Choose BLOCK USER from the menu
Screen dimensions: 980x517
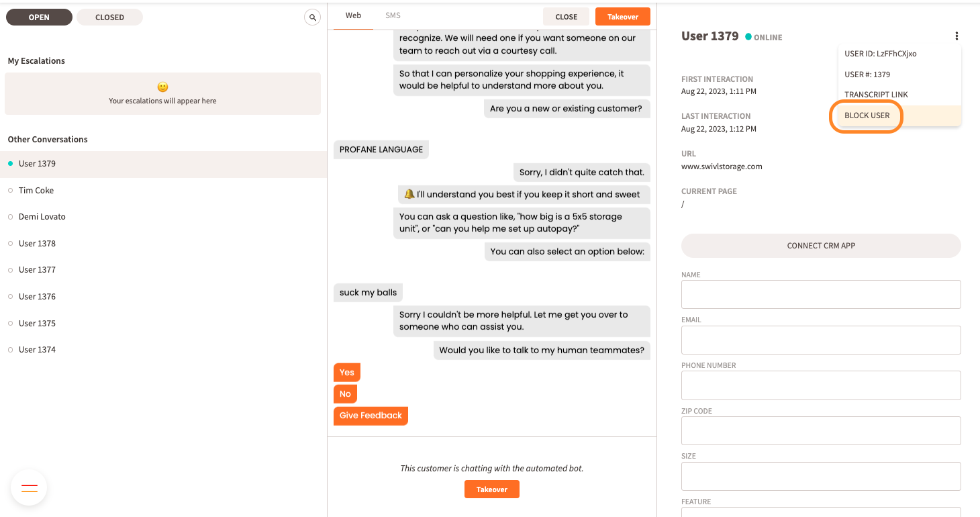tap(866, 115)
